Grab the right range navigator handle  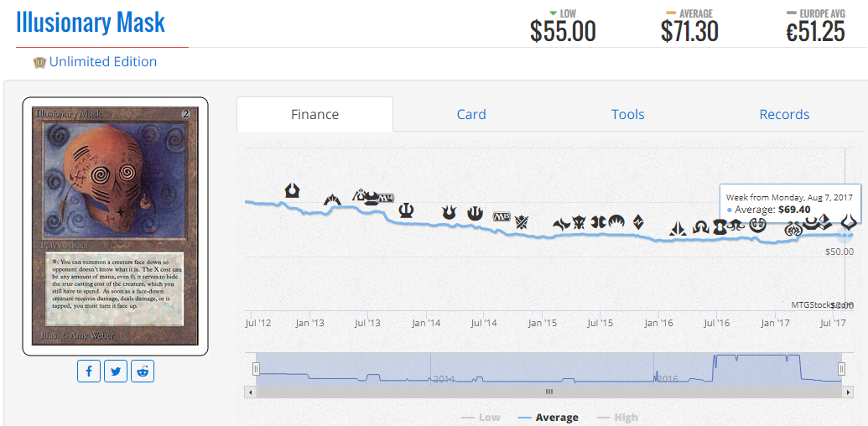(x=841, y=369)
